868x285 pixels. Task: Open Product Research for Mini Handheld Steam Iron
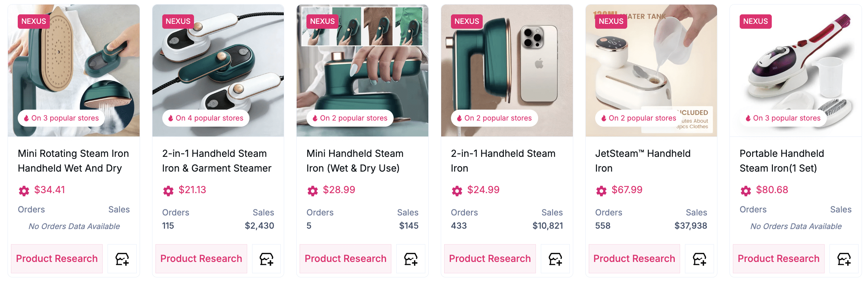click(x=345, y=259)
